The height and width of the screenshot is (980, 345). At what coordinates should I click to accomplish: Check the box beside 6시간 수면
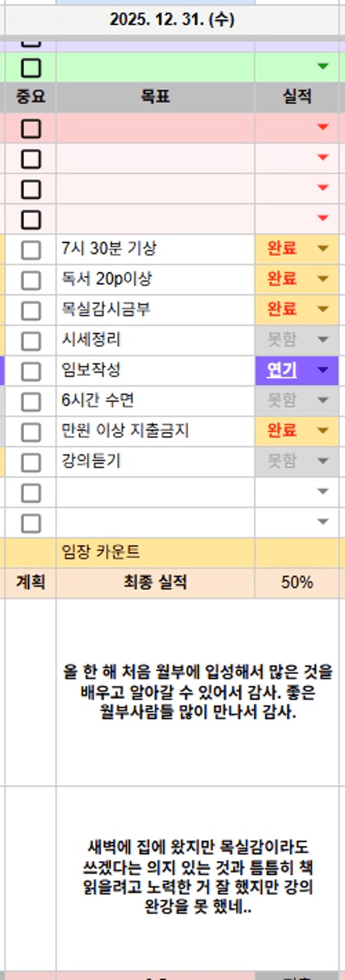(31, 402)
